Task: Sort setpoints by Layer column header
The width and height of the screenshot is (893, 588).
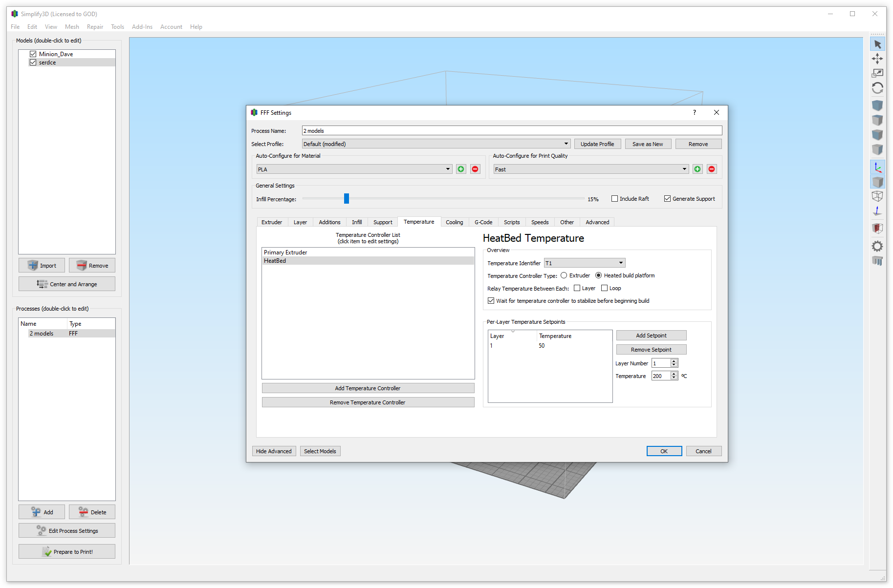Action: pos(512,336)
